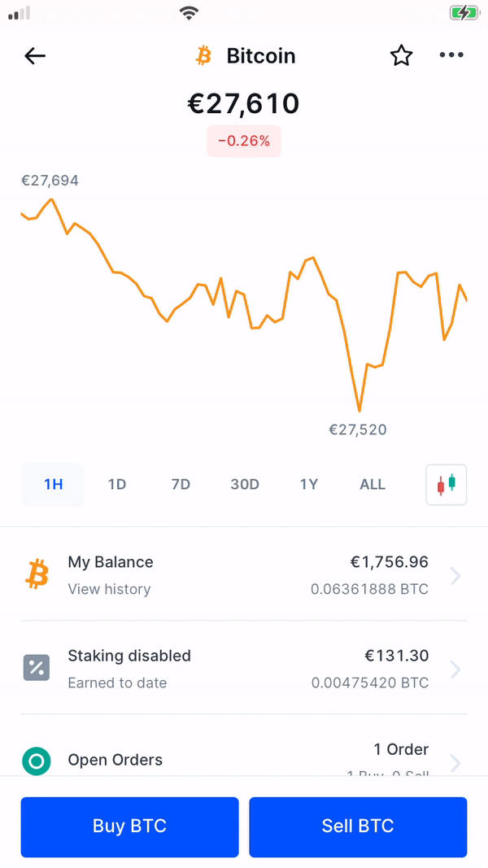Image resolution: width=488 pixels, height=868 pixels.
Task: Enable the 1H timeframe
Action: (x=52, y=483)
